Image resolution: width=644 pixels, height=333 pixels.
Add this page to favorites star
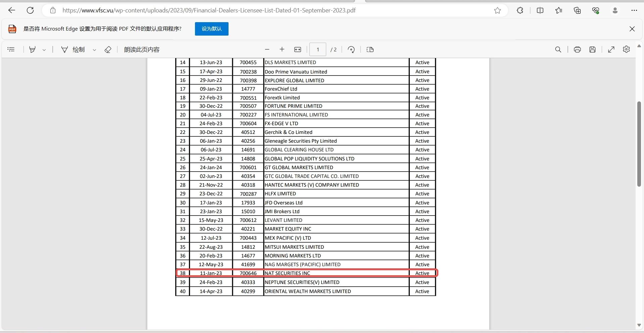(497, 10)
